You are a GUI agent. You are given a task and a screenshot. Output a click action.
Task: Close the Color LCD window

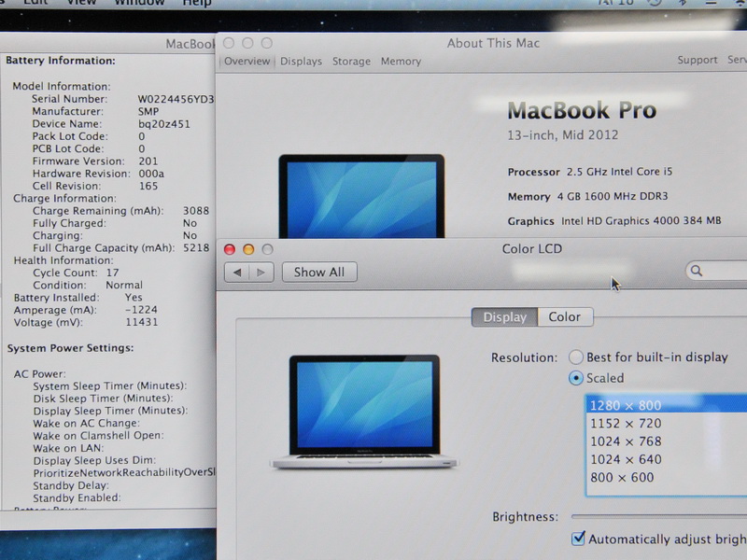(x=230, y=249)
